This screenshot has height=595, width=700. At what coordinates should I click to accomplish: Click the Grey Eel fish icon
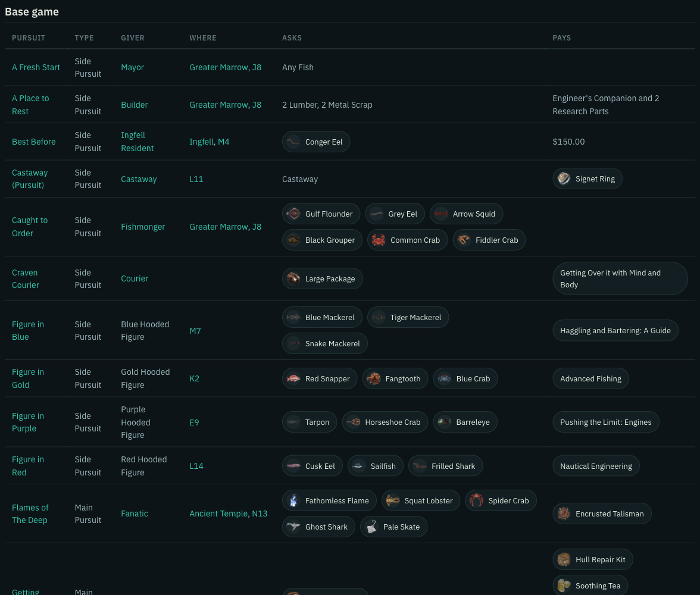coord(376,214)
